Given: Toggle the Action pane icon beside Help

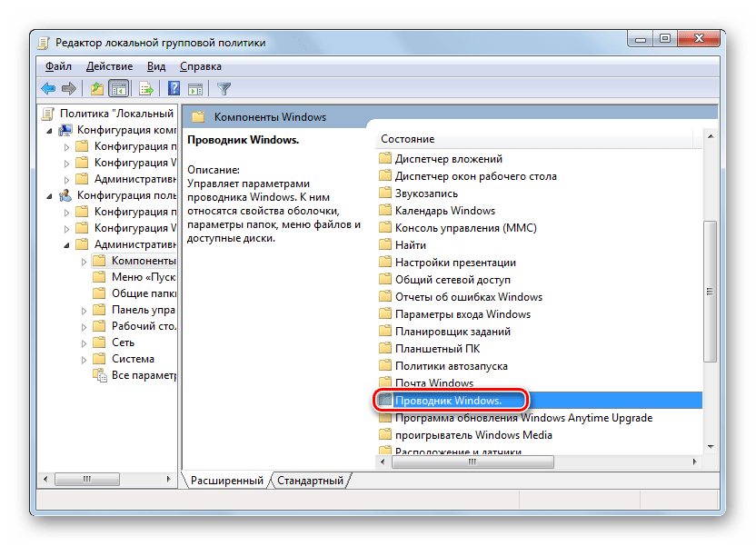Looking at the screenshot, I should pos(194,88).
